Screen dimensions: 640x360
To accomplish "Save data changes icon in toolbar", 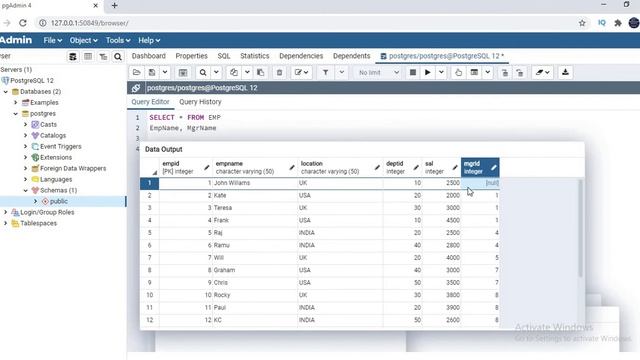I will point(183,73).
